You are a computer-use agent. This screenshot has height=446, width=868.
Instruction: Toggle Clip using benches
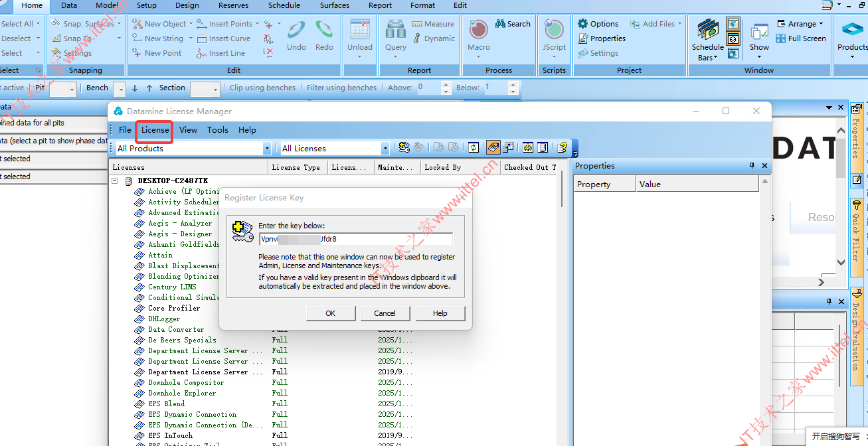coord(263,88)
